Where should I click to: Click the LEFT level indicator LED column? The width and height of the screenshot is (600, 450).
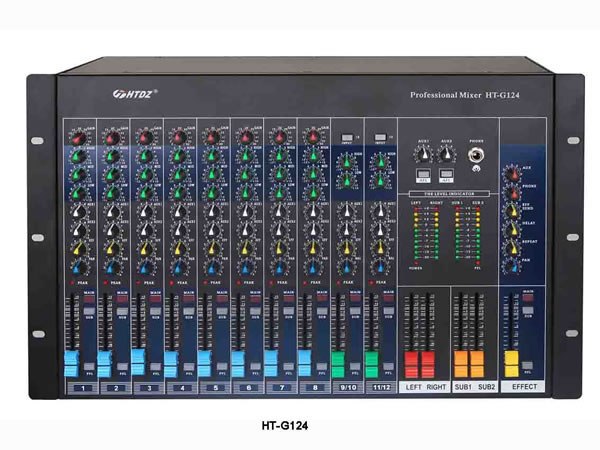tap(416, 234)
